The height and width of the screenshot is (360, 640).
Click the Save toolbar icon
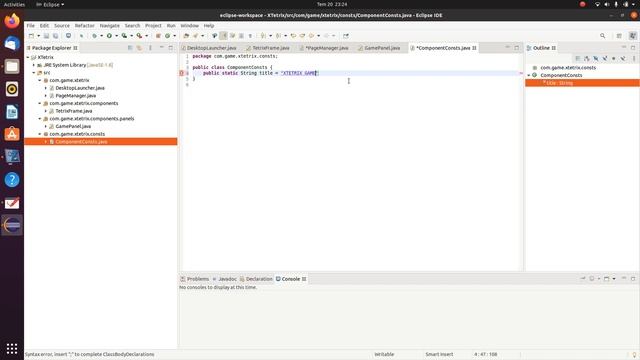pyautogui.click(x=46, y=36)
